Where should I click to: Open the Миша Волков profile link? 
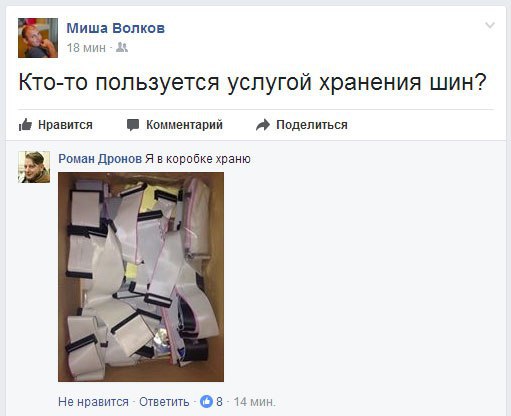(x=116, y=28)
